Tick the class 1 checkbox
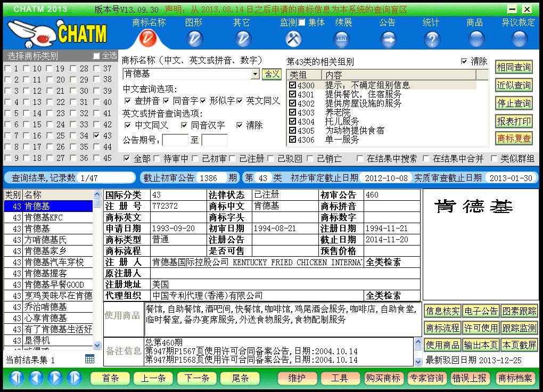Viewport: 543px width, 392px height. [7, 69]
